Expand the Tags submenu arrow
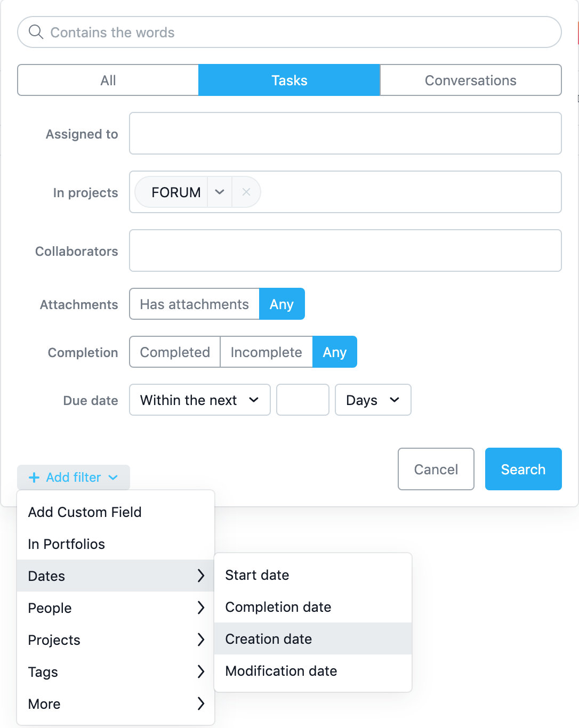 (201, 672)
